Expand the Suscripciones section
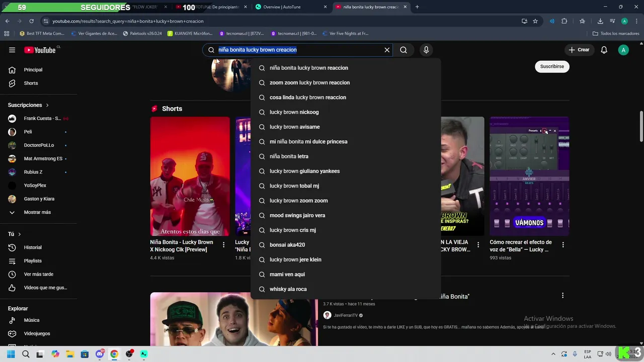The height and width of the screenshot is (362, 644). pyautogui.click(x=28, y=105)
